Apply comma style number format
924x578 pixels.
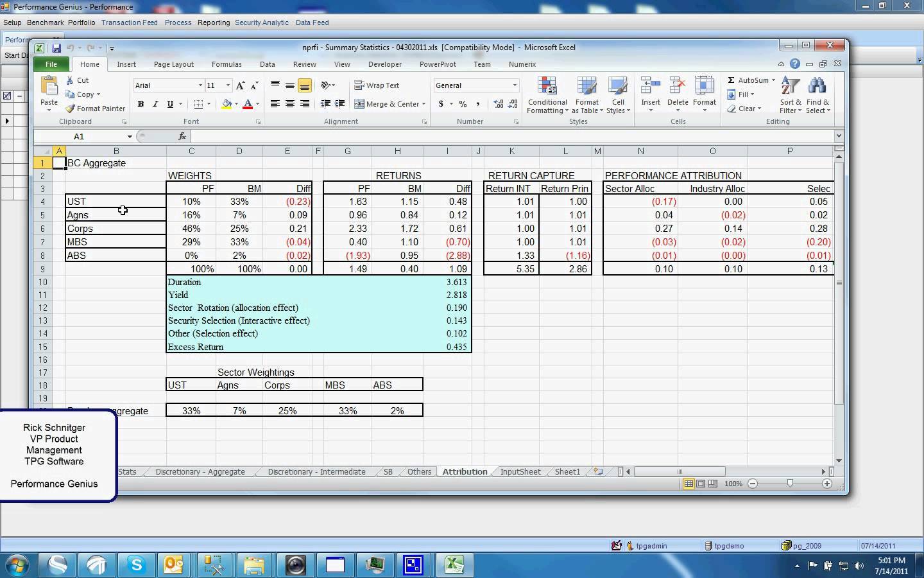pyautogui.click(x=478, y=104)
